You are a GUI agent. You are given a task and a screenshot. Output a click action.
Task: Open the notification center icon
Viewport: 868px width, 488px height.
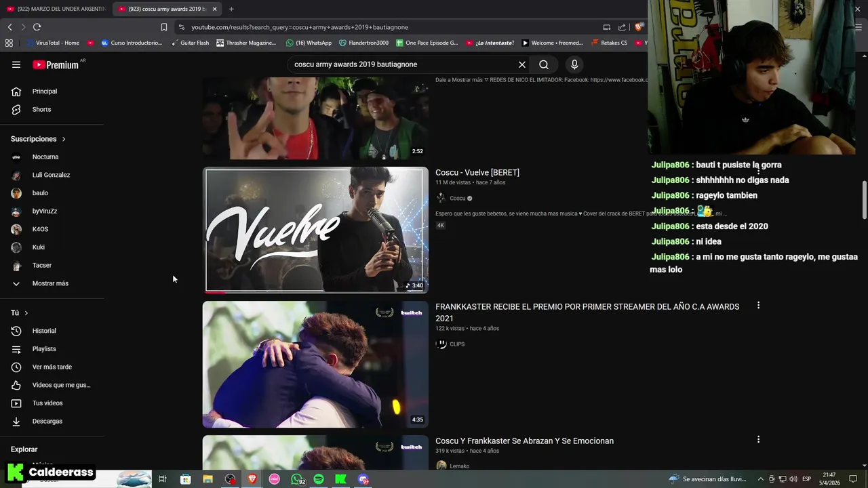click(x=853, y=479)
